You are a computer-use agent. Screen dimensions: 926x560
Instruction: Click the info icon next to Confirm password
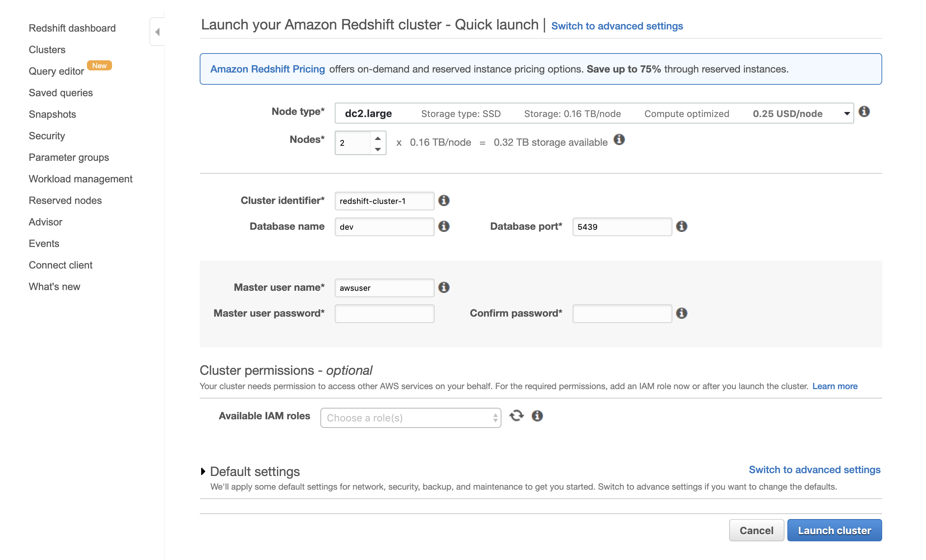click(682, 313)
